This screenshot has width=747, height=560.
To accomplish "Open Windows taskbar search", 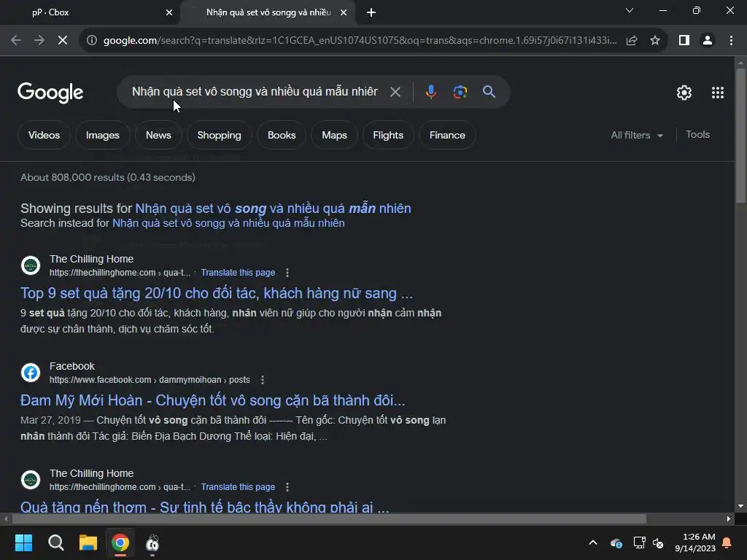I will click(55, 542).
